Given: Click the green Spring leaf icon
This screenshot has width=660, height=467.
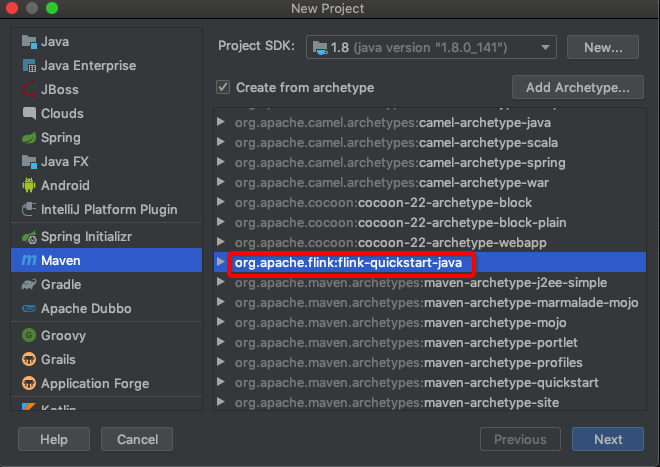Looking at the screenshot, I should coord(29,138).
